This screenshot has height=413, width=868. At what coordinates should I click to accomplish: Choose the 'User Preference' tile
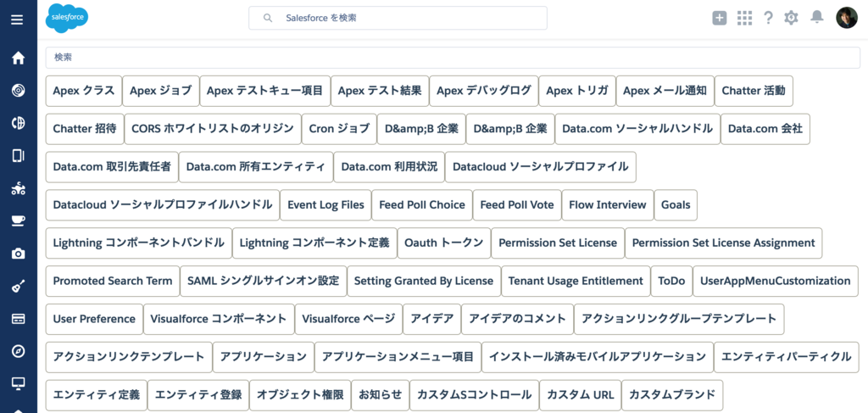point(94,319)
